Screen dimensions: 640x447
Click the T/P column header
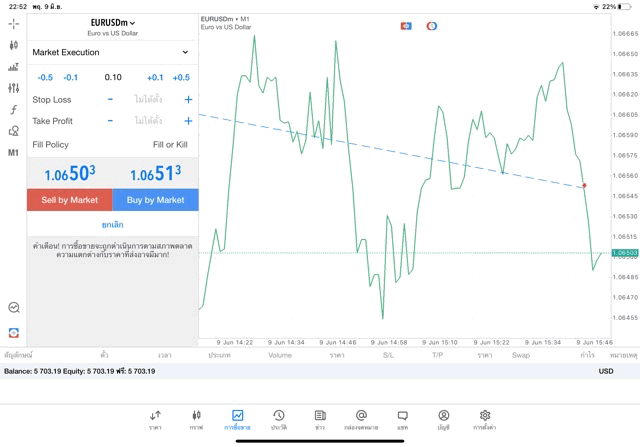point(438,355)
